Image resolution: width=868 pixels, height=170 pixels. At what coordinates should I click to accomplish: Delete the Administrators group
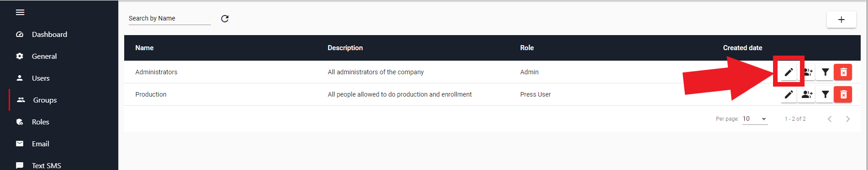click(843, 72)
